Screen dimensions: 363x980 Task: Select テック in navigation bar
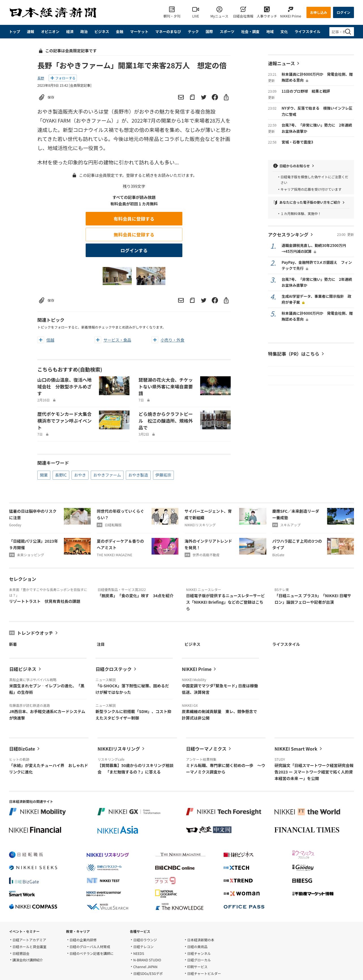pos(193,32)
